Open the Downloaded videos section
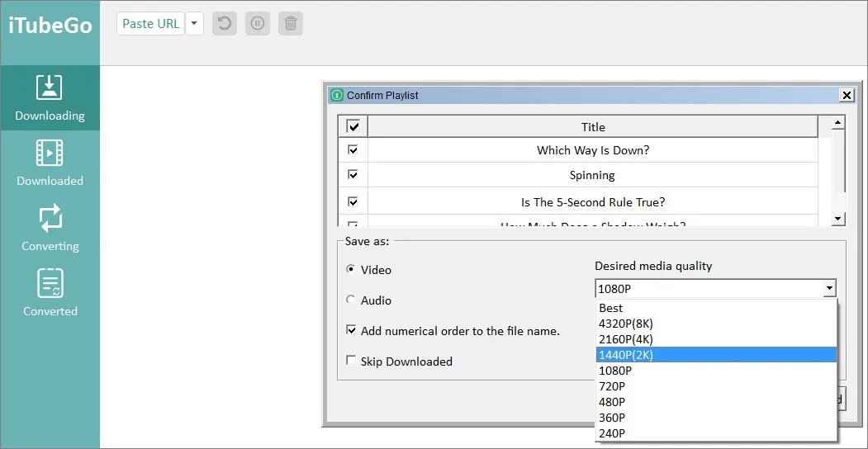 point(50,163)
